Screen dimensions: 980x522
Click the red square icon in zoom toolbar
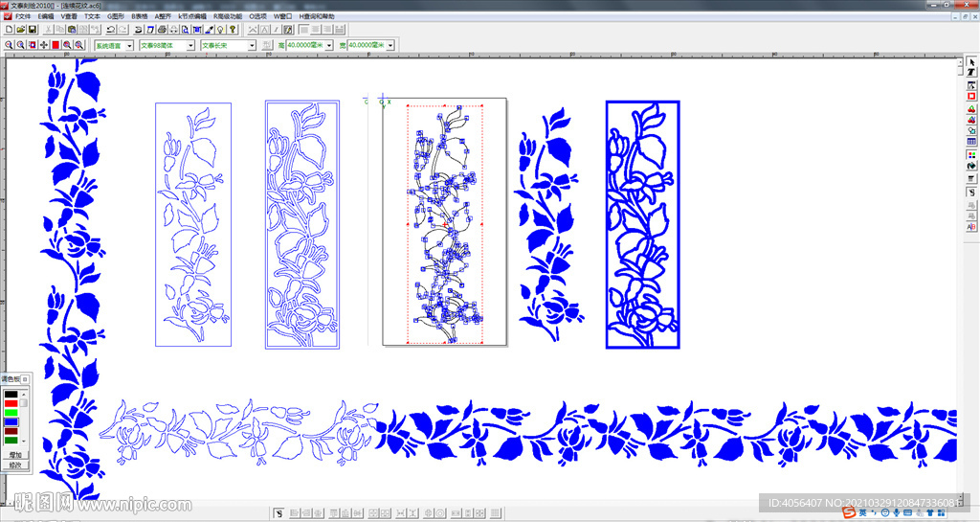point(56,45)
